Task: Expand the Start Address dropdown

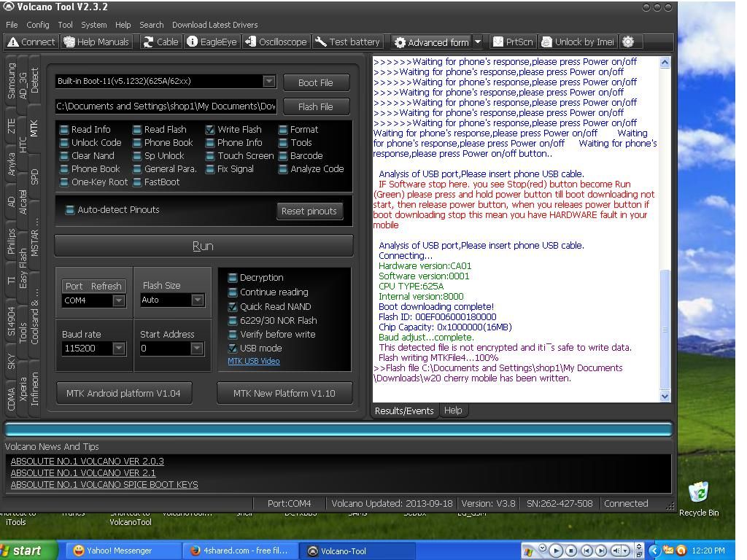Action: tap(197, 349)
